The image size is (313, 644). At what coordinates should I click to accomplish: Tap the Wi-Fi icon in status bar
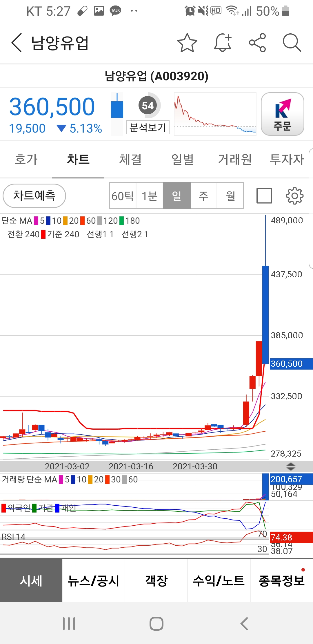(232, 11)
